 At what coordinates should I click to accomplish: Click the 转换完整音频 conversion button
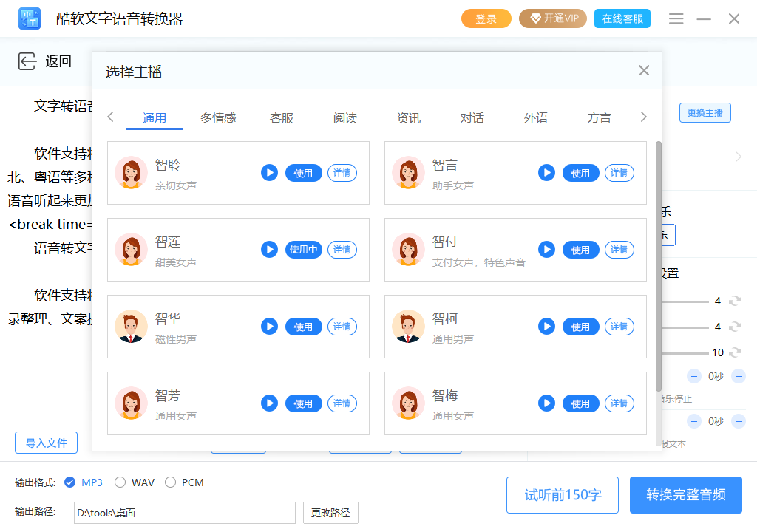tap(685, 495)
